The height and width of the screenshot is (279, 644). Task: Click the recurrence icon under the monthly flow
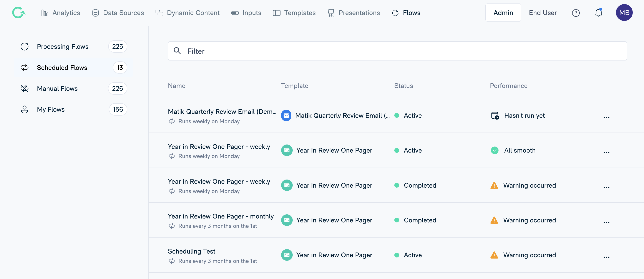pyautogui.click(x=171, y=226)
